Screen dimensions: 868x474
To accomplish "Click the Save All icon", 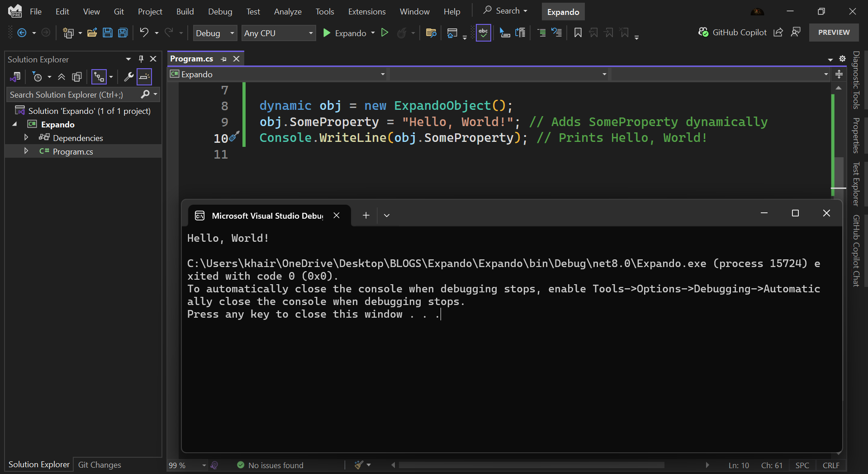I will [123, 32].
